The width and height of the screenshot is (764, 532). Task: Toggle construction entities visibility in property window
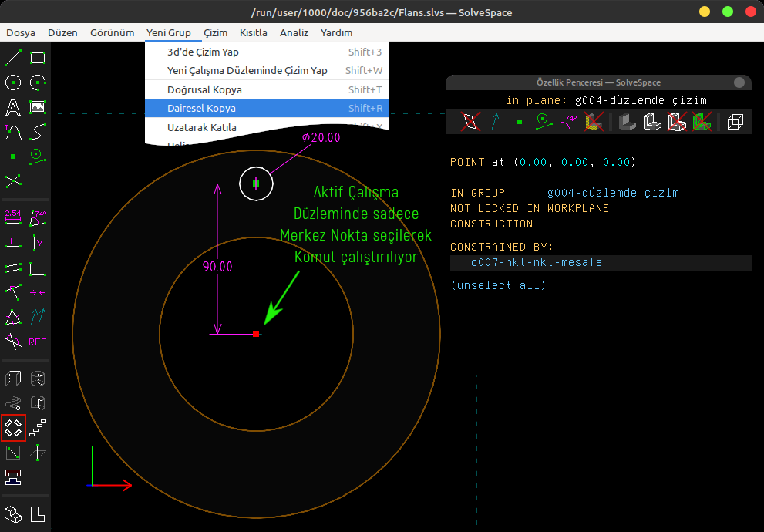pyautogui.click(x=544, y=121)
